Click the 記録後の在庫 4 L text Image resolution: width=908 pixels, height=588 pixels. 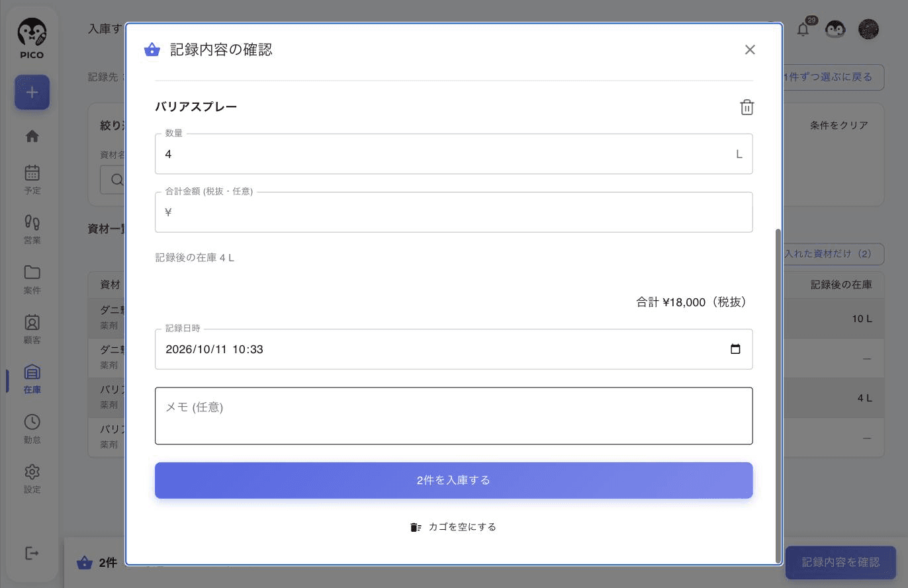point(195,257)
